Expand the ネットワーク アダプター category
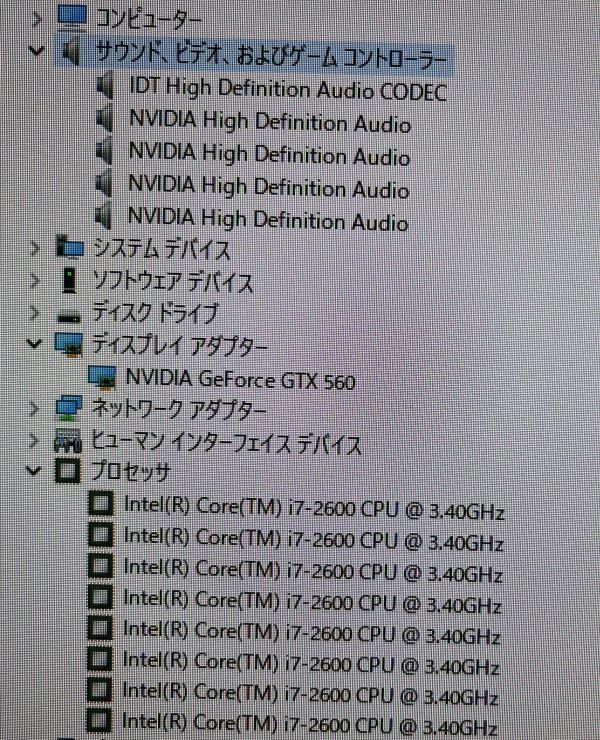 [34, 409]
